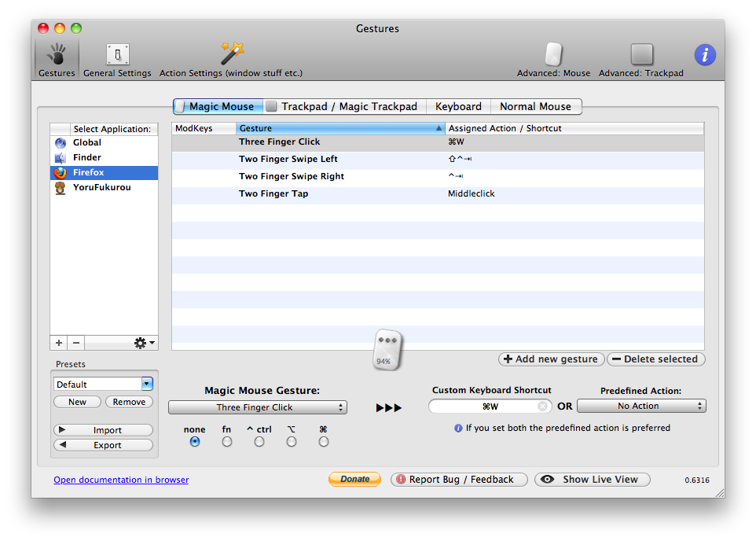This screenshot has width=756, height=541.
Task: Select the option key modifier radio button
Action: coord(292,442)
